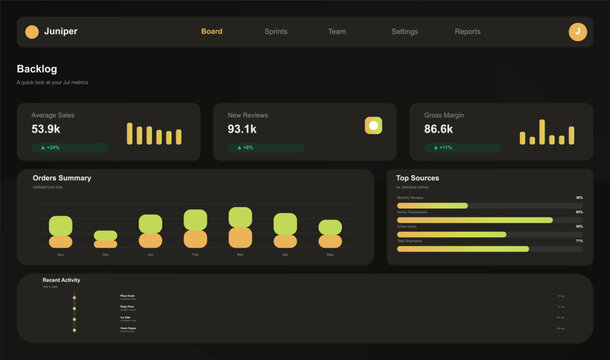The width and height of the screenshot is (610, 360).
Task: Select the green Feb bar segment
Action: (x=195, y=220)
